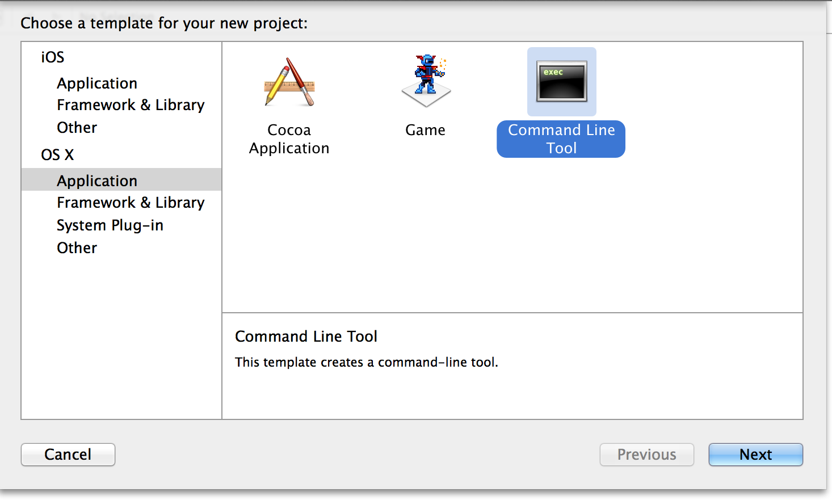Select Other under iOS
The height and width of the screenshot is (504, 832).
[x=77, y=128]
